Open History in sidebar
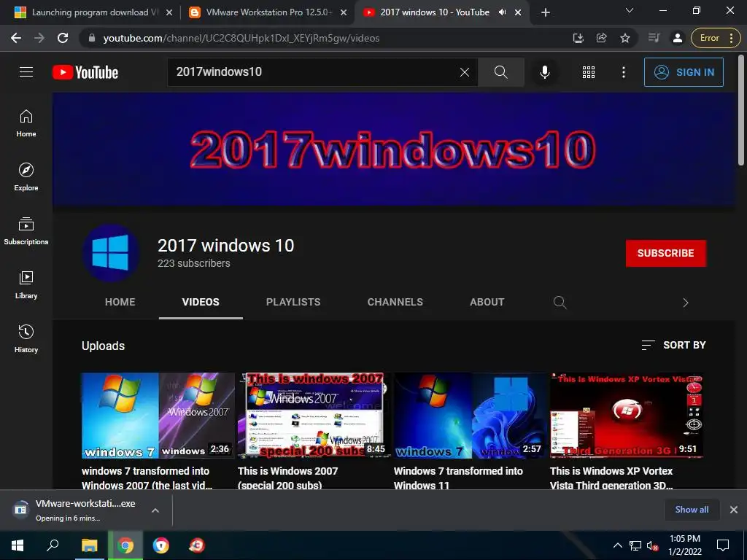The image size is (747, 560). (26, 338)
